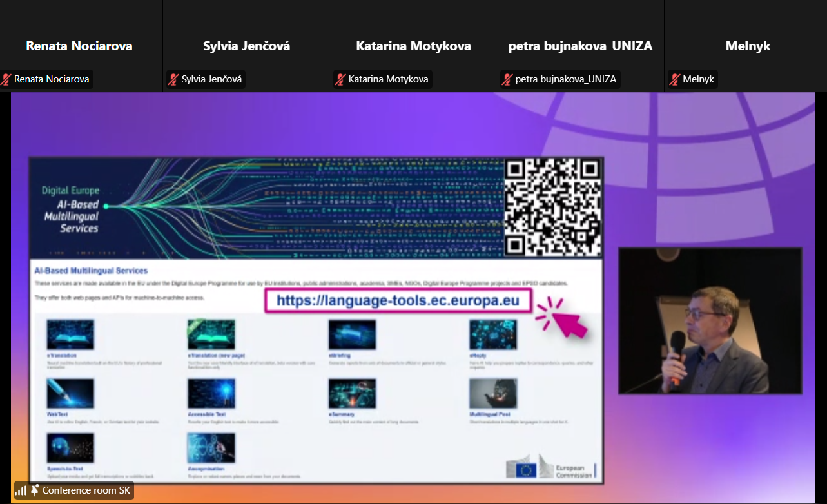Select Sylvia Jenčová's participant tile
This screenshot has height=504, width=827.
tap(246, 46)
